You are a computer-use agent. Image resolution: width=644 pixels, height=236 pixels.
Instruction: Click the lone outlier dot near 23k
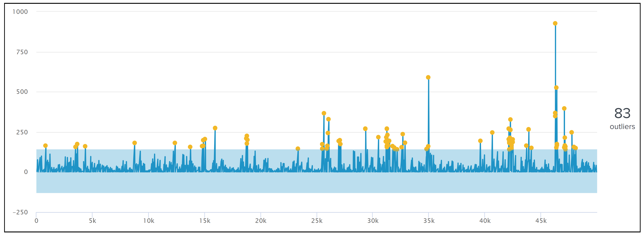[x=298, y=149]
